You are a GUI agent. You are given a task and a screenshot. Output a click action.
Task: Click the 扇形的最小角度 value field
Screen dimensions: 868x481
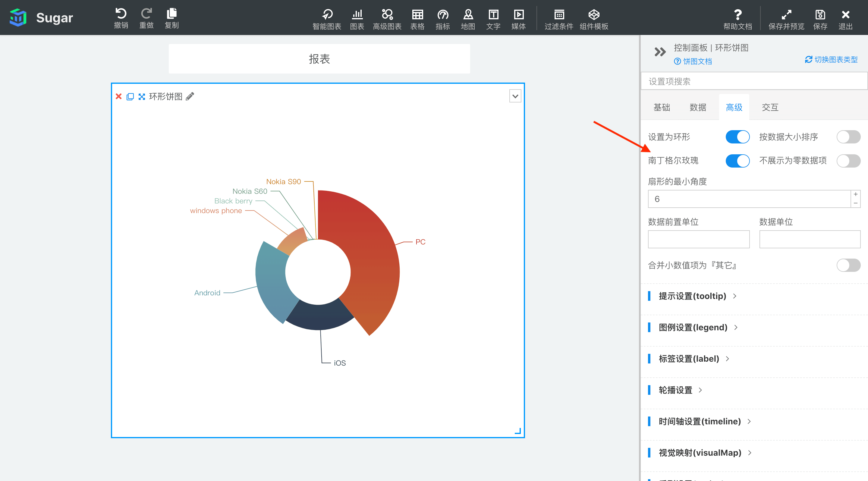749,199
